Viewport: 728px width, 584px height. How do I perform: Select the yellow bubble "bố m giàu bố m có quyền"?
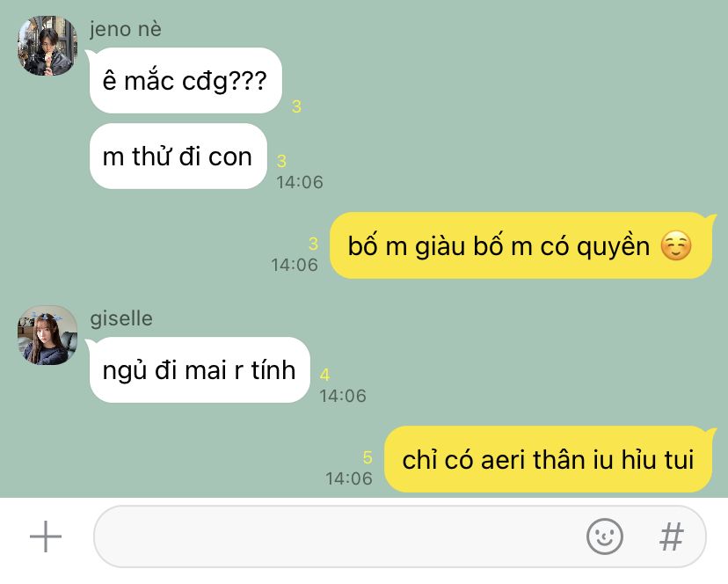point(521,245)
